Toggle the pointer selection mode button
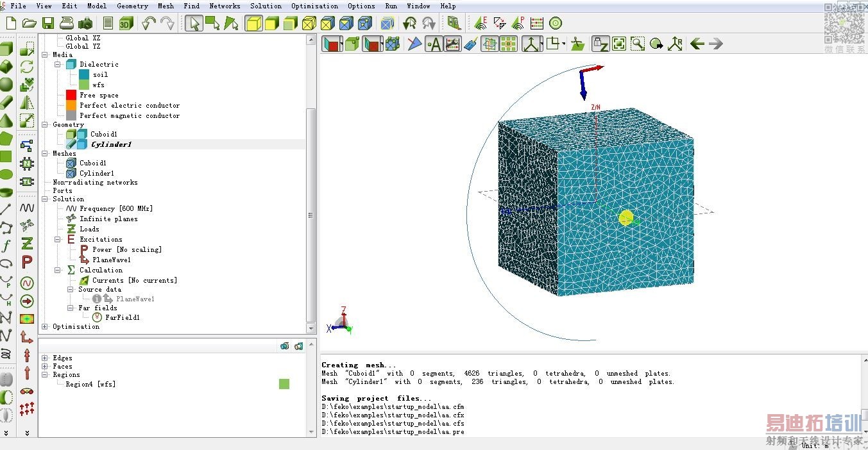Image resolution: width=868 pixels, height=450 pixels. tap(194, 24)
